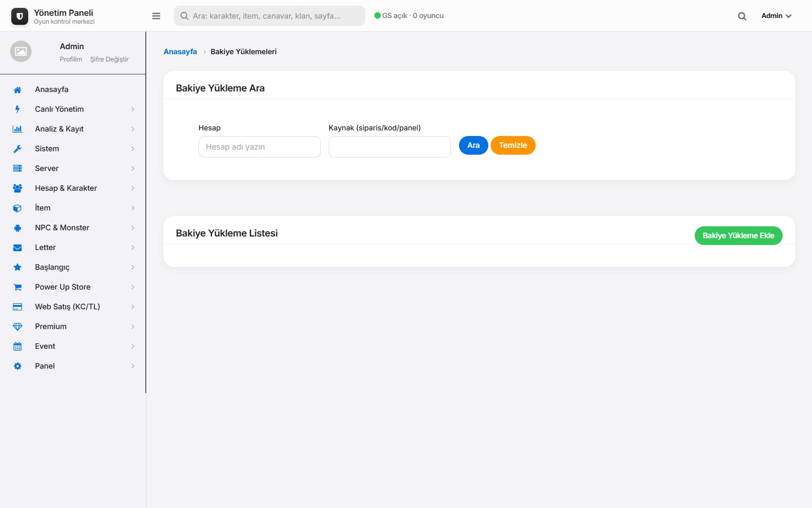Image resolution: width=812 pixels, height=508 pixels.
Task: Click the Power Up Store cart icon
Action: click(x=17, y=287)
